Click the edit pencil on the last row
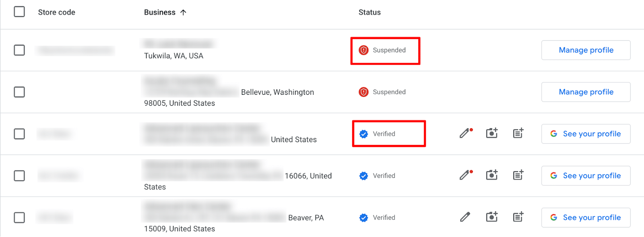The width and height of the screenshot is (644, 237). (x=465, y=217)
